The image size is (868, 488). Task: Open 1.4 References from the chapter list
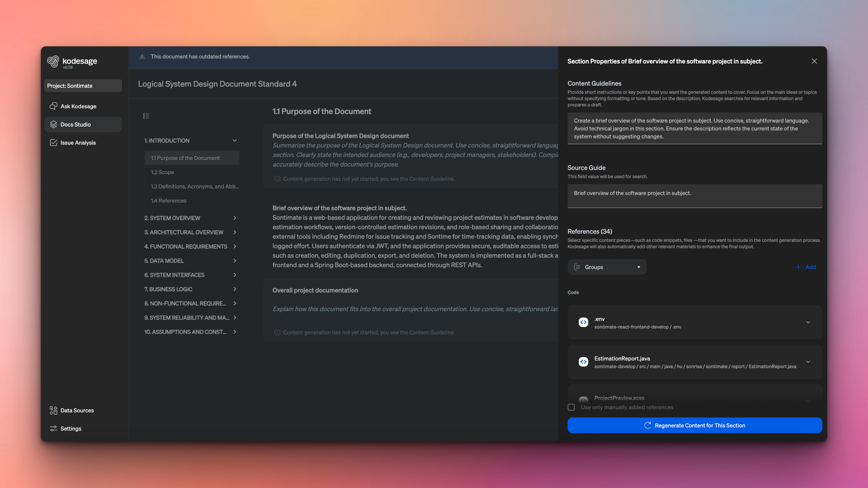tap(168, 200)
